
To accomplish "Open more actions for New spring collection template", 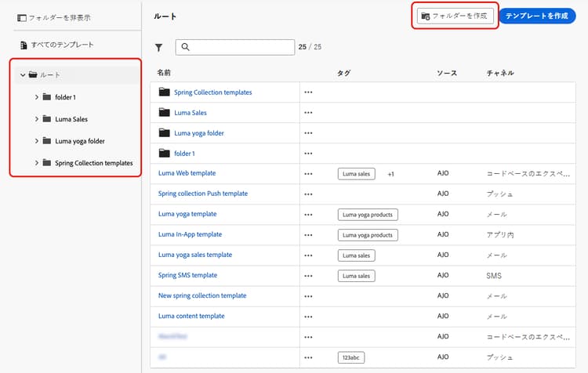I will point(308,296).
